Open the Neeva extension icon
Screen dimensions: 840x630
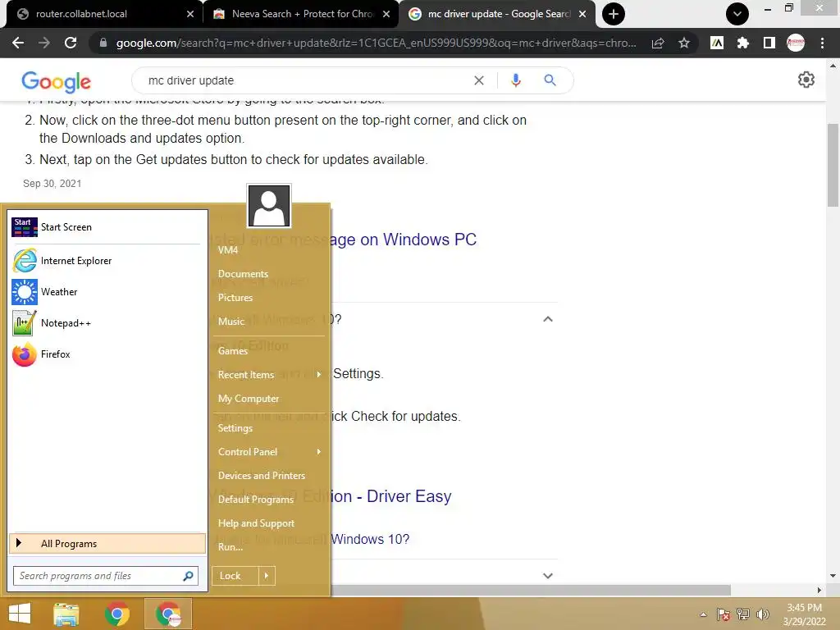[717, 43]
